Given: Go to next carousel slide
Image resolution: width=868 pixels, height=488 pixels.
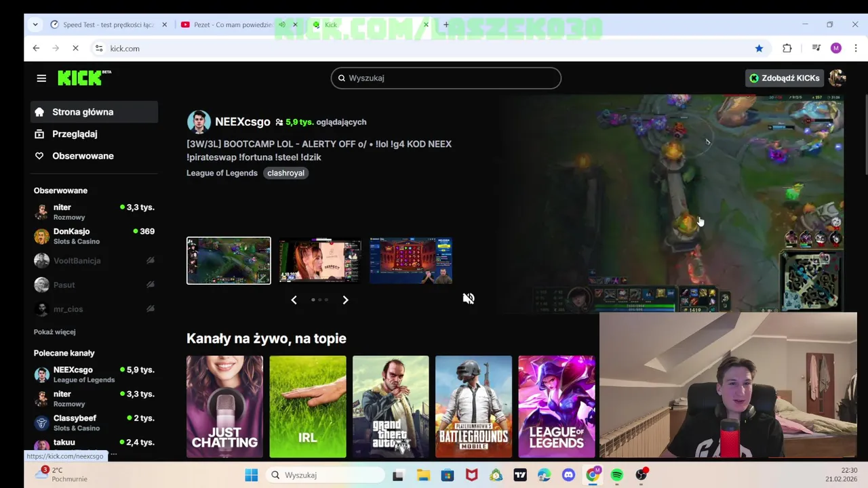Looking at the screenshot, I should click(345, 300).
